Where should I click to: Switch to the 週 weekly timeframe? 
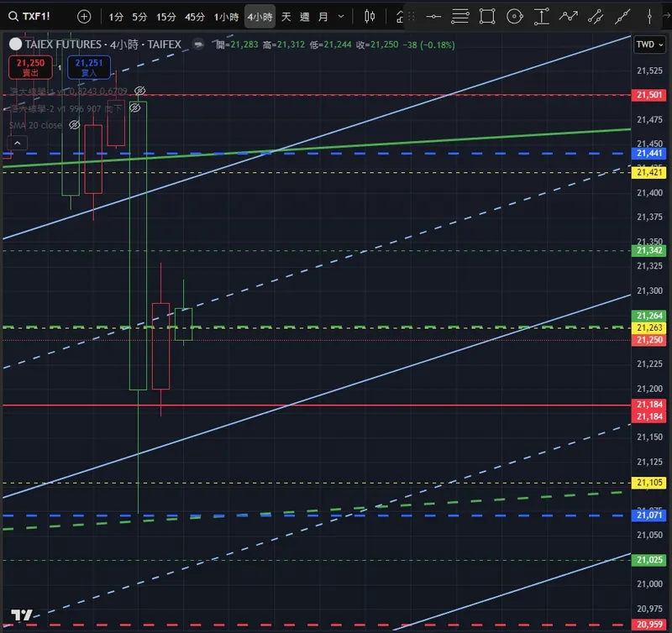tap(304, 17)
